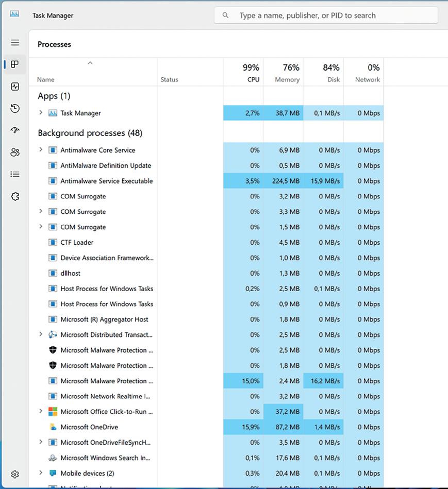This screenshot has width=448, height=489.
Task: Click the magnifier icon in search box
Action: pyautogui.click(x=225, y=15)
